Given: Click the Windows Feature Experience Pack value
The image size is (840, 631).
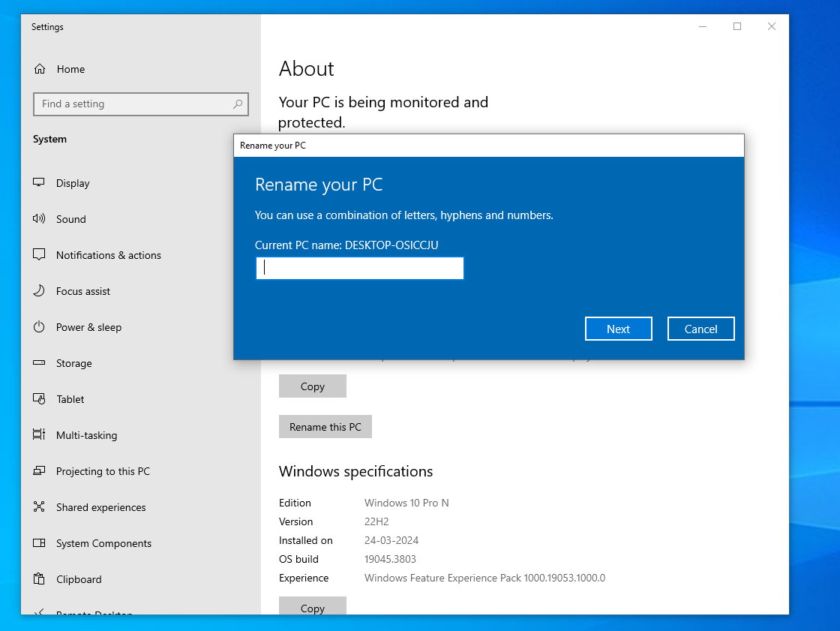Looking at the screenshot, I should point(484,578).
